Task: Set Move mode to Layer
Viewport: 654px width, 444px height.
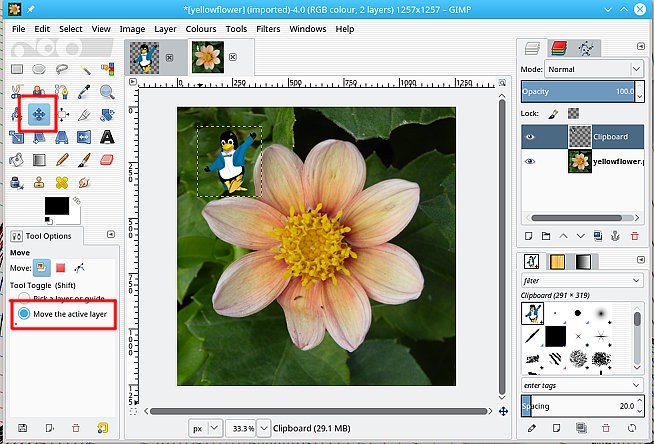Action: coord(42,268)
